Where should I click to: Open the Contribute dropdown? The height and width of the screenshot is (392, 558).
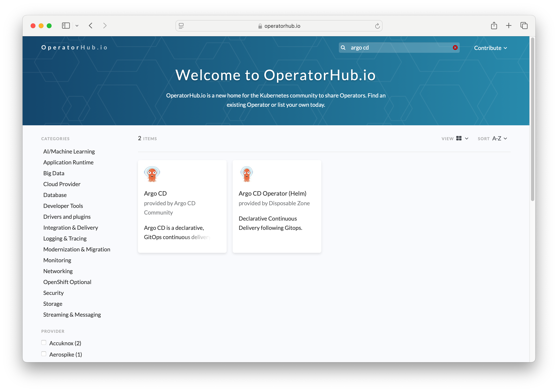(x=490, y=48)
